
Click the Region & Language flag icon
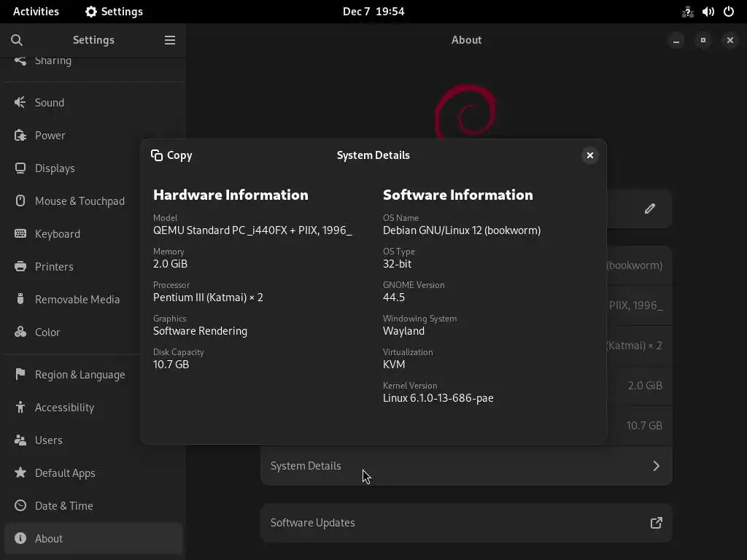click(x=20, y=374)
